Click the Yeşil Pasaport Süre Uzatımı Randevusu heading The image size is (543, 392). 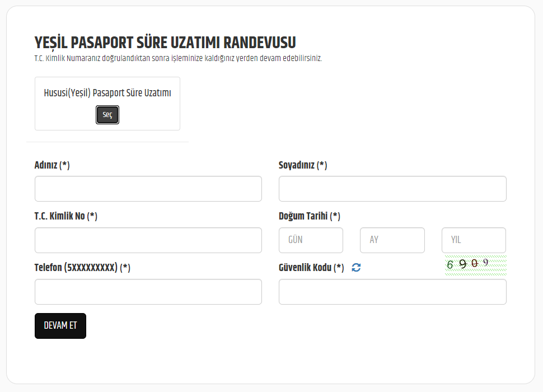tap(165, 43)
